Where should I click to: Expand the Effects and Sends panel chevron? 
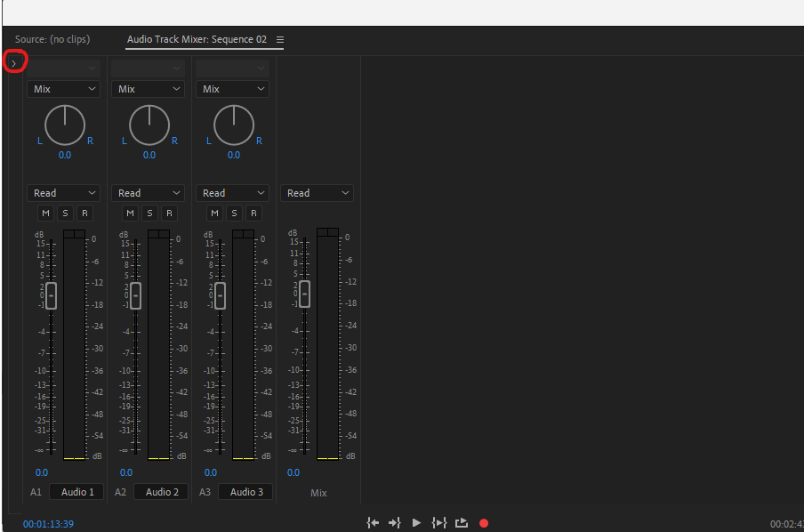[x=14, y=61]
